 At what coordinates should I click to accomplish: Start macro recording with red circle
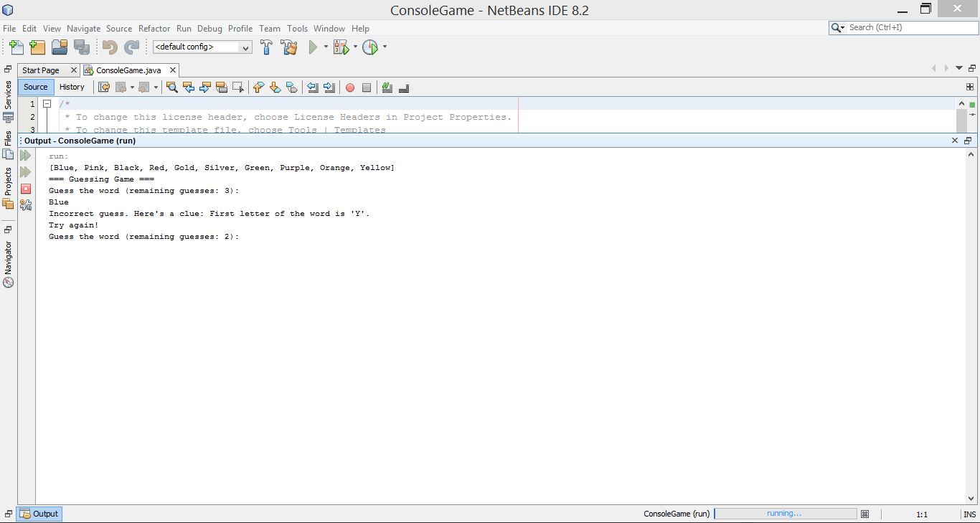pos(350,88)
